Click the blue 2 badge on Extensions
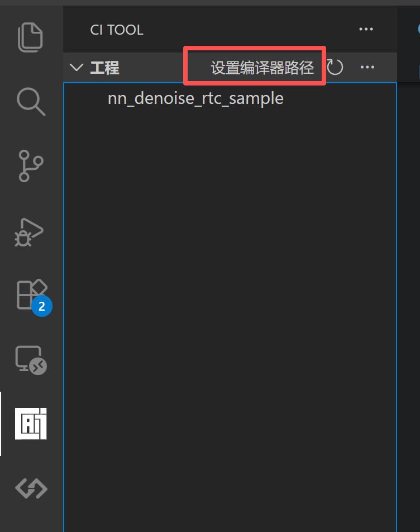 (42, 306)
